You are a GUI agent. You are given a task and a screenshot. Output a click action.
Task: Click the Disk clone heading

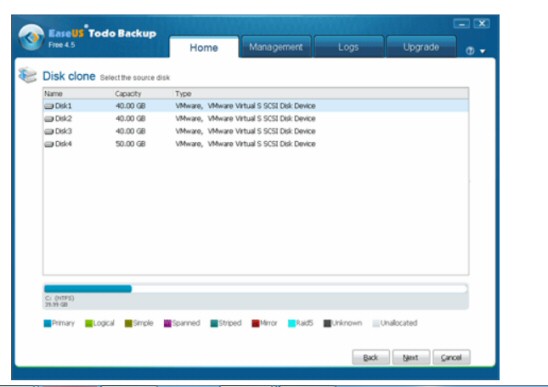(x=69, y=76)
